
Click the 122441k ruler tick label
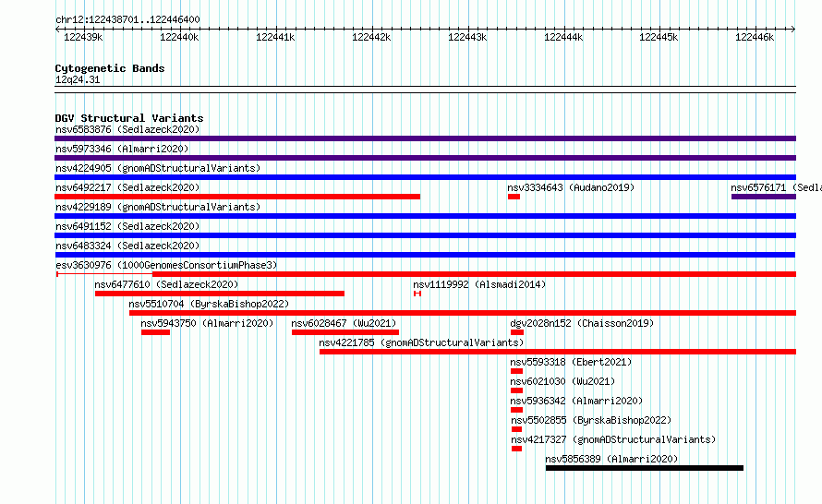[x=275, y=37]
